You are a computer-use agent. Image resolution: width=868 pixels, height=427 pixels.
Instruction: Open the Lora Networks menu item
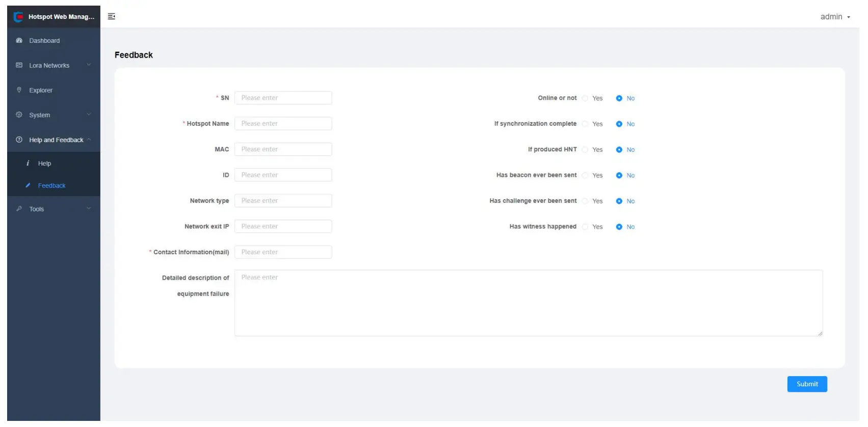[x=54, y=65]
